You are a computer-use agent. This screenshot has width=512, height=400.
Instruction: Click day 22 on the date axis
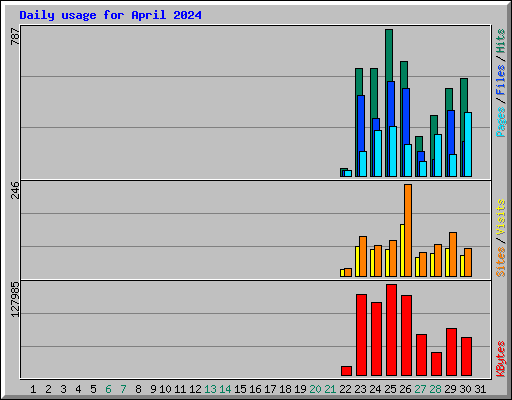pyautogui.click(x=345, y=389)
